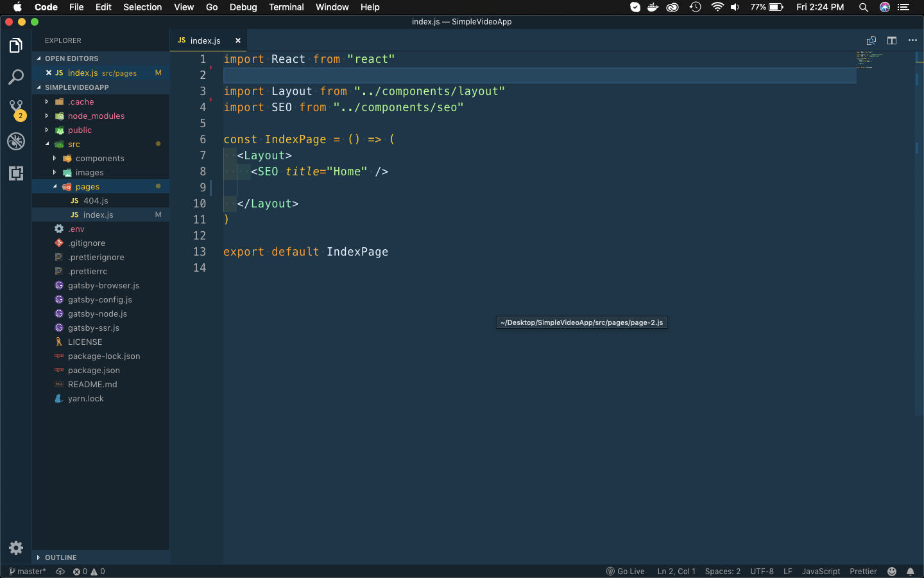Open the Search view in activity bar
Screen dimensions: 924x578
16,77
